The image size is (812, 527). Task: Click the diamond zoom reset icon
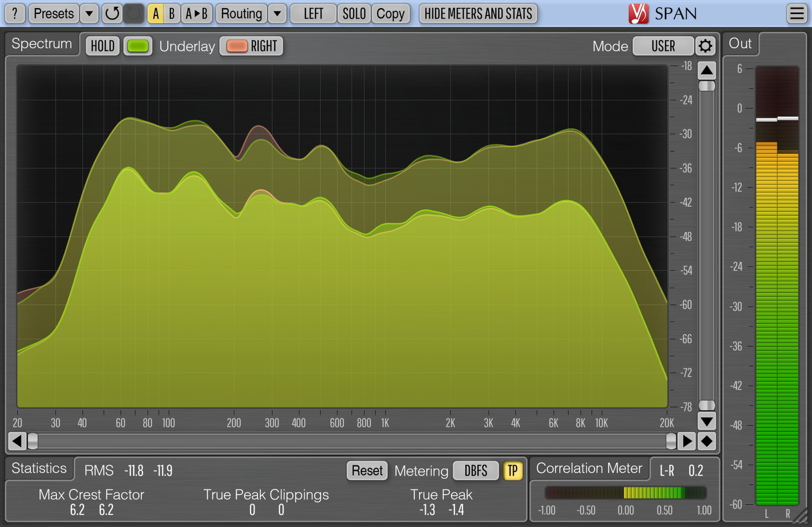coord(706,441)
